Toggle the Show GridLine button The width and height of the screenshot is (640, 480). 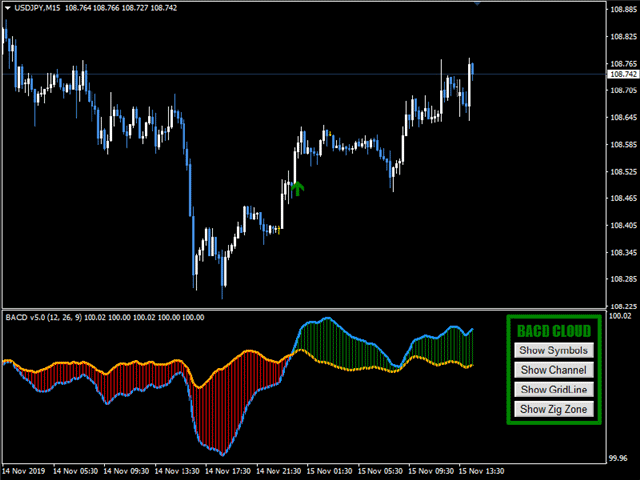point(553,389)
